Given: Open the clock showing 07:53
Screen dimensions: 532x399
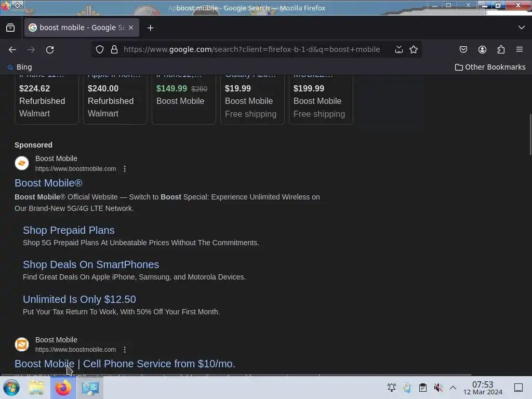Looking at the screenshot, I should point(483,388).
